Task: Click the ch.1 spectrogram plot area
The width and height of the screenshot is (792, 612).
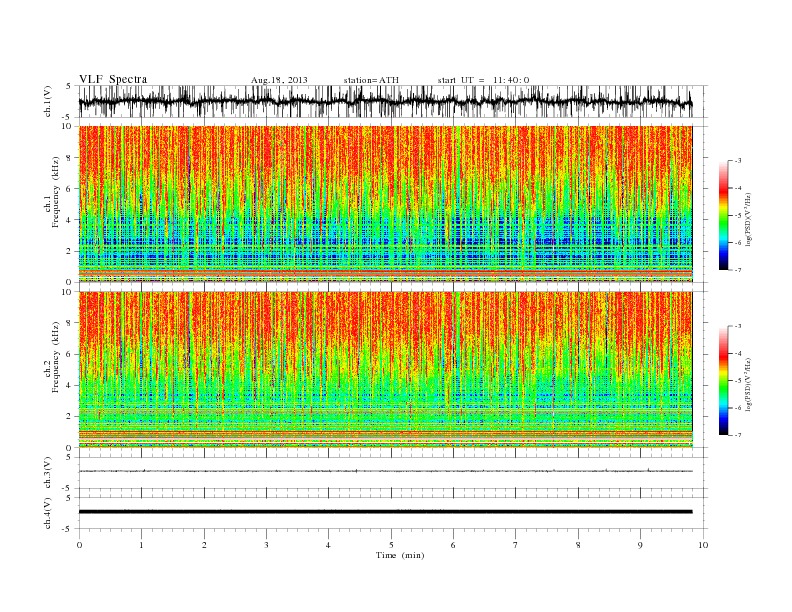Action: point(385,204)
